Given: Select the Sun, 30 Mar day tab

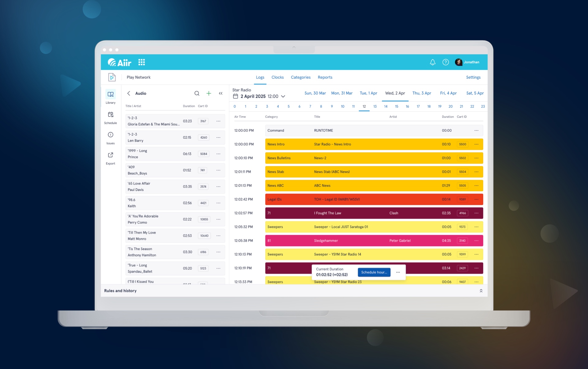Looking at the screenshot, I should click(315, 93).
